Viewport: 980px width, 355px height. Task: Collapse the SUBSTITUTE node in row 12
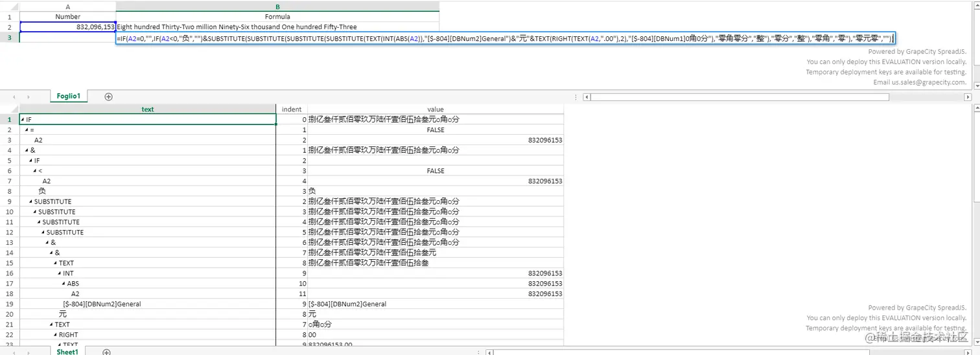click(x=43, y=233)
